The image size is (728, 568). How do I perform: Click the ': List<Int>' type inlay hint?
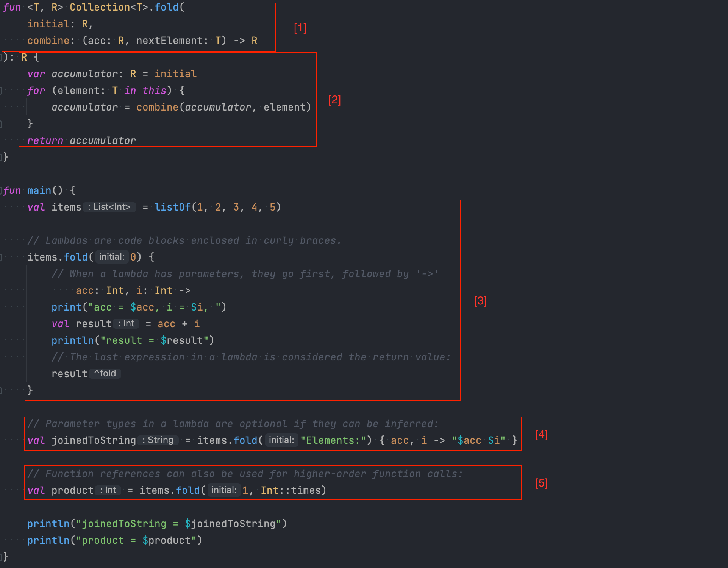pyautogui.click(x=109, y=207)
